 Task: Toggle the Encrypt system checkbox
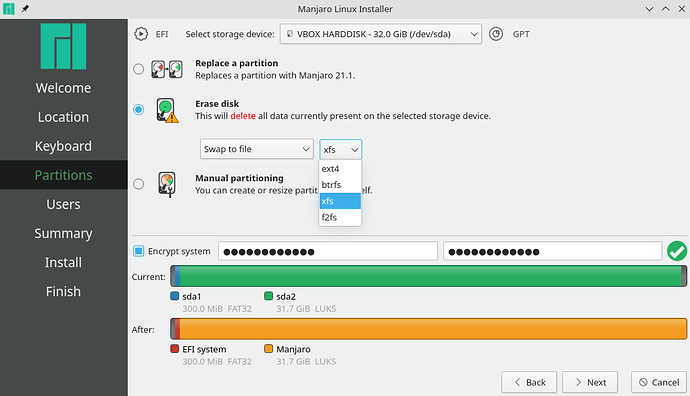tap(139, 251)
